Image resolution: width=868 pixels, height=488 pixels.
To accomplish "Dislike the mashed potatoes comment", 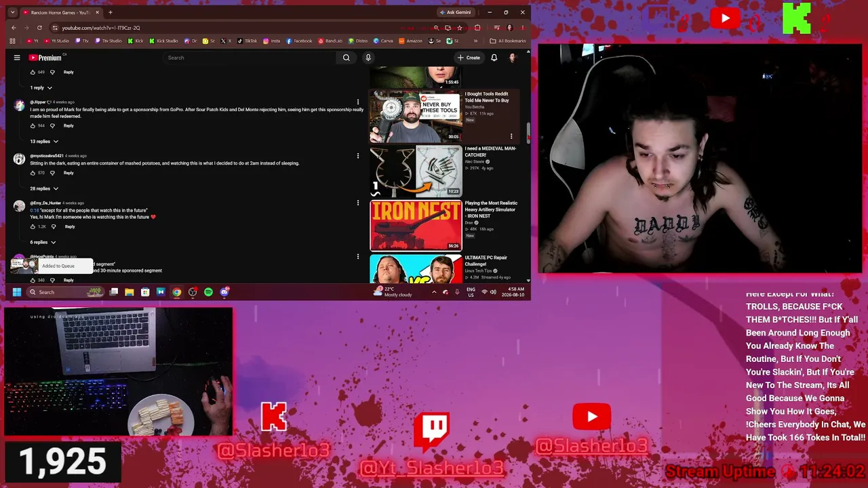I will point(52,173).
